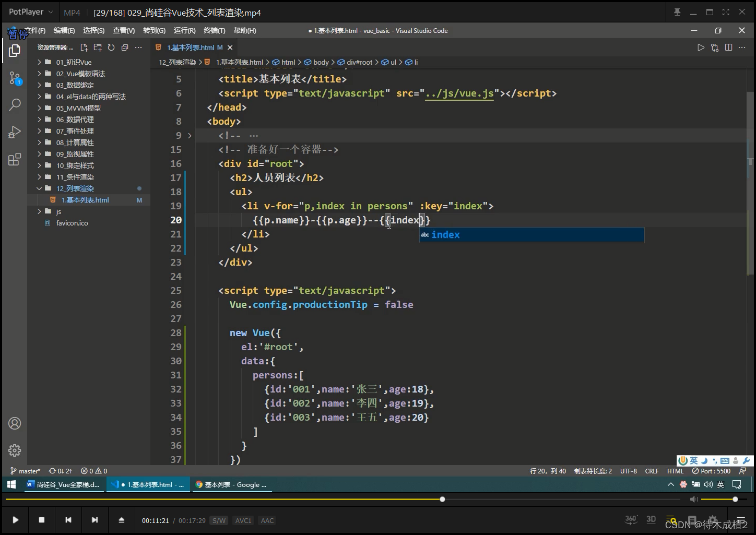
Task: Click HTML language mode in status bar
Action: tap(675, 471)
